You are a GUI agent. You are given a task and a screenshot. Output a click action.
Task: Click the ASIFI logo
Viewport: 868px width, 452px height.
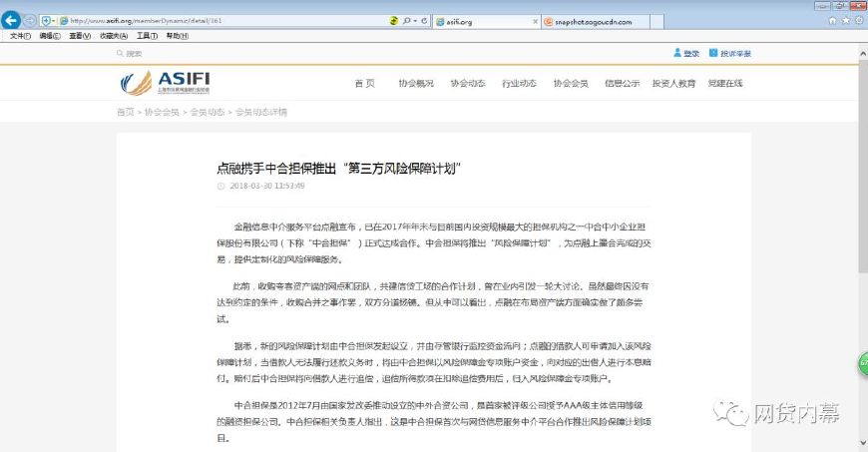pos(165,83)
